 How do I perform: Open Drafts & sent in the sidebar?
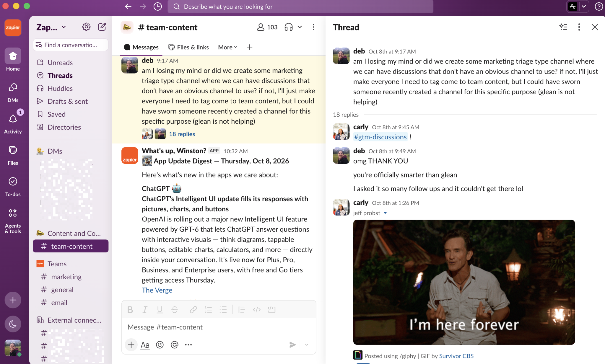click(71, 102)
